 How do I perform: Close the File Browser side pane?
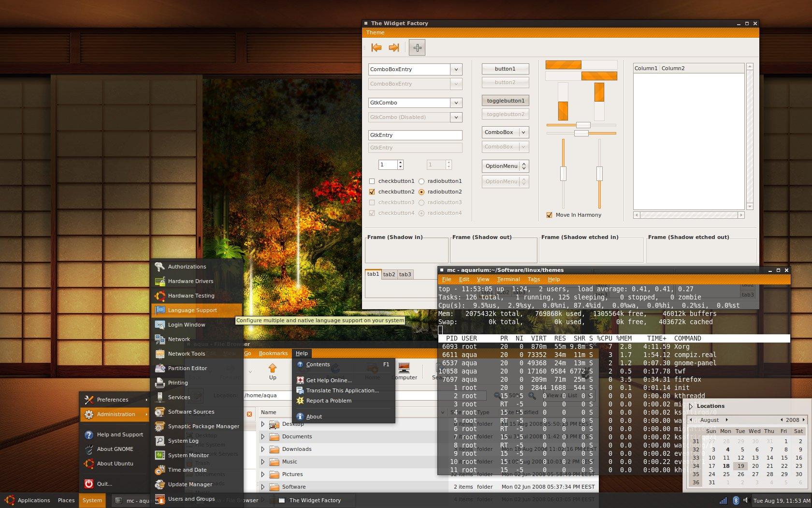pos(249,414)
